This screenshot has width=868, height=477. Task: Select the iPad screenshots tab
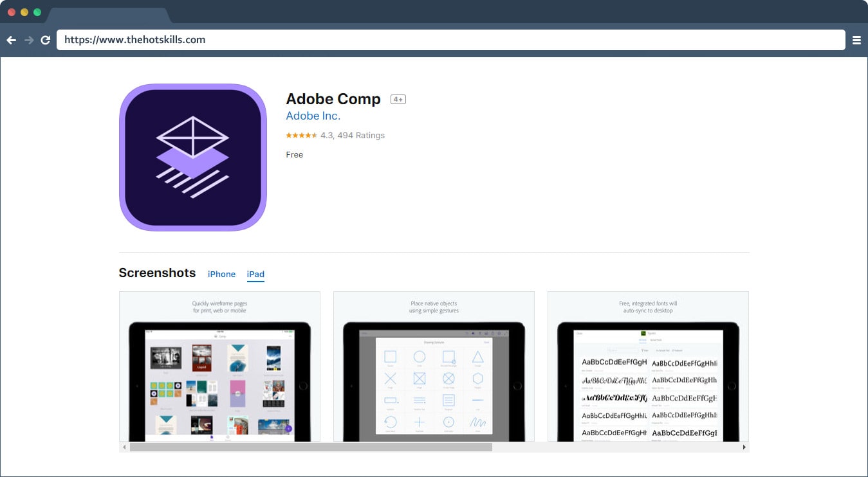pos(255,274)
